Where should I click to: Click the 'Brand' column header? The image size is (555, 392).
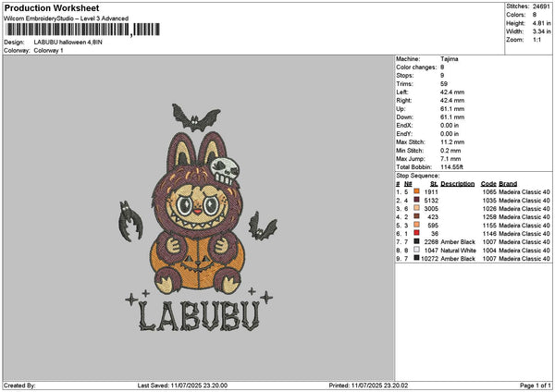508,184
